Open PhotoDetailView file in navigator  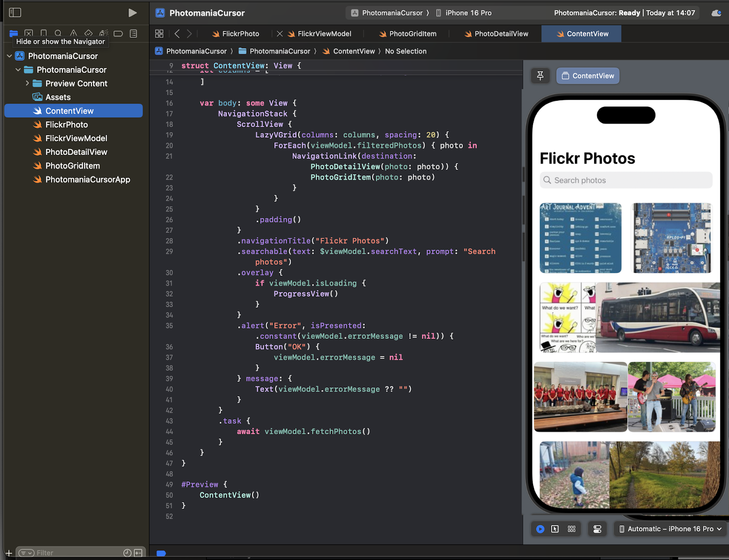click(x=76, y=152)
